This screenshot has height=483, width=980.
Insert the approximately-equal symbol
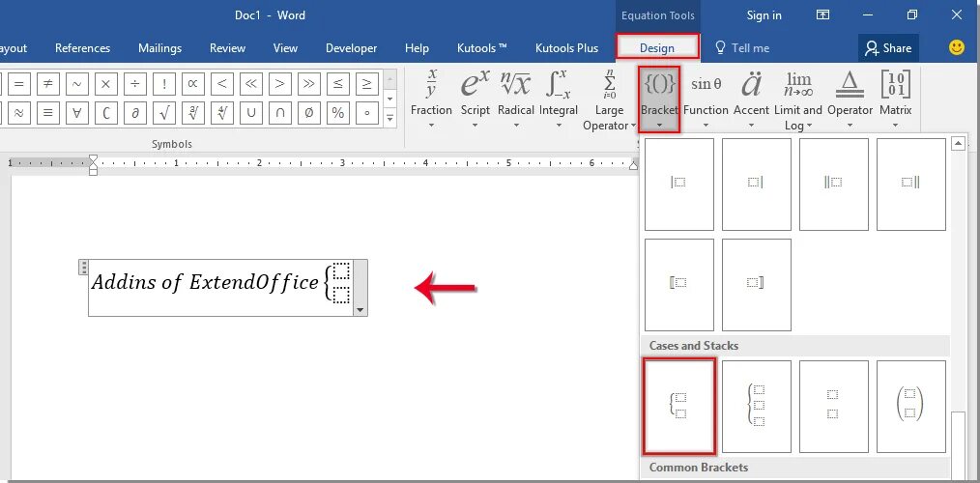coord(18,113)
